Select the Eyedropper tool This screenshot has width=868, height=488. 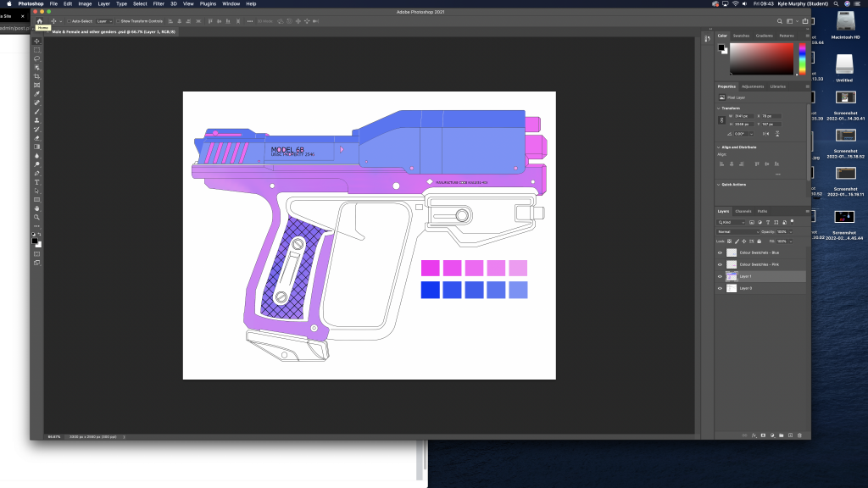coord(37,94)
